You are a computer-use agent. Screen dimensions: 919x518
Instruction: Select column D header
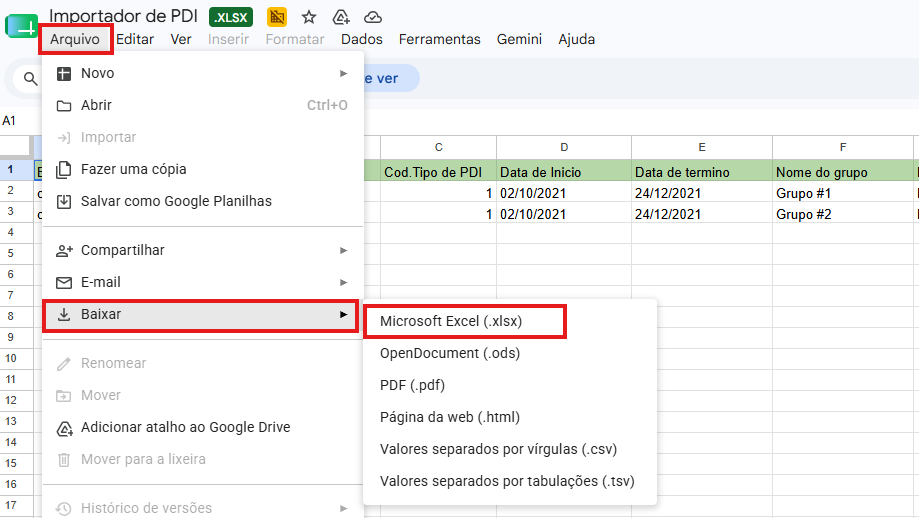coord(564,147)
